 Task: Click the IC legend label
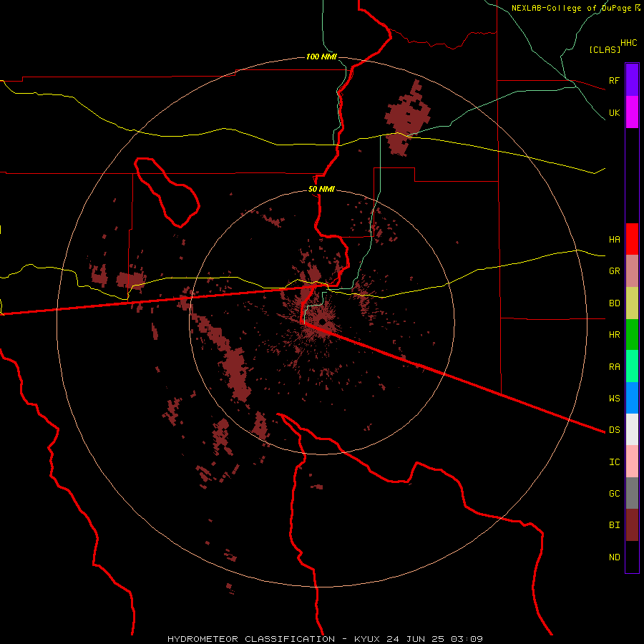point(614,462)
